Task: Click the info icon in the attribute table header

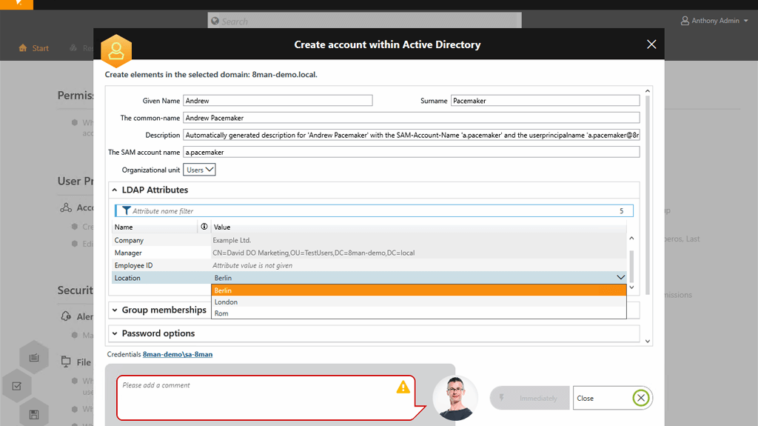Action: point(204,227)
